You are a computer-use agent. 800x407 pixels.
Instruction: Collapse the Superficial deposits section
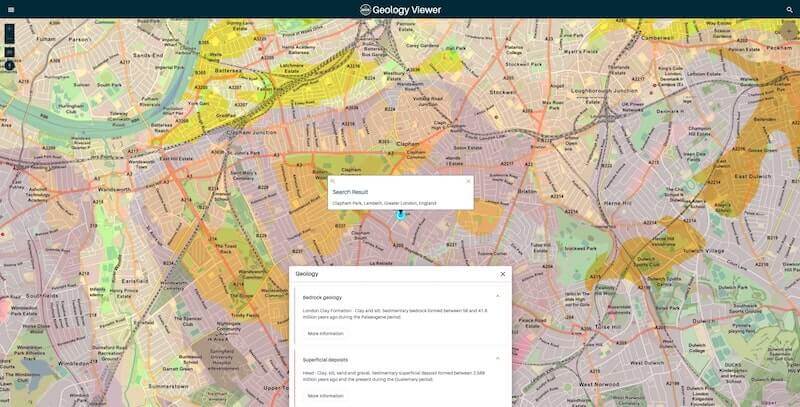click(498, 358)
